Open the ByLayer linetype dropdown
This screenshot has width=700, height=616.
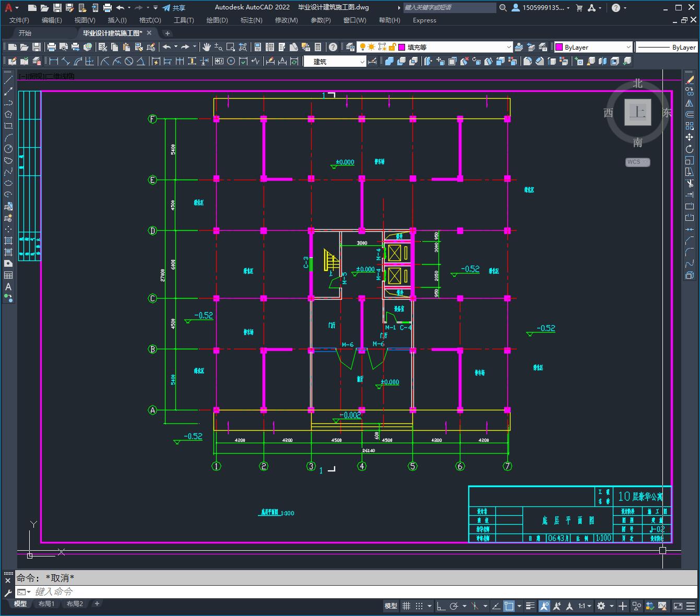tap(667, 47)
